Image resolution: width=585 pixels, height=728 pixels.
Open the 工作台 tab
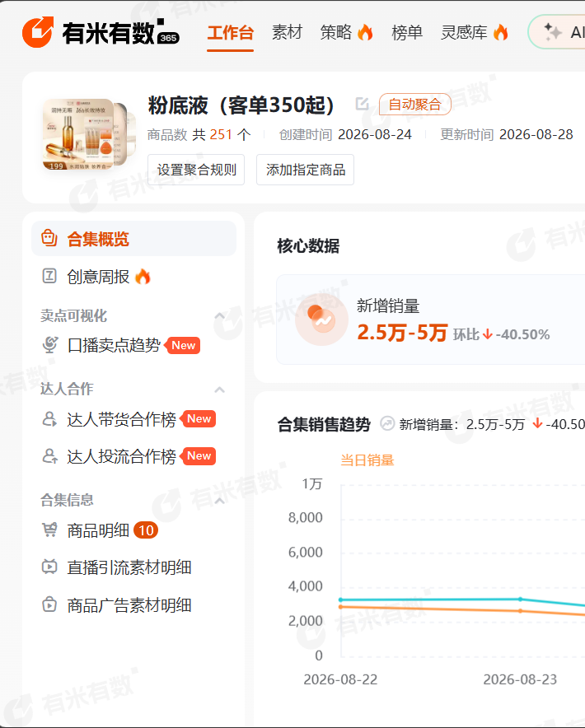pos(231,32)
